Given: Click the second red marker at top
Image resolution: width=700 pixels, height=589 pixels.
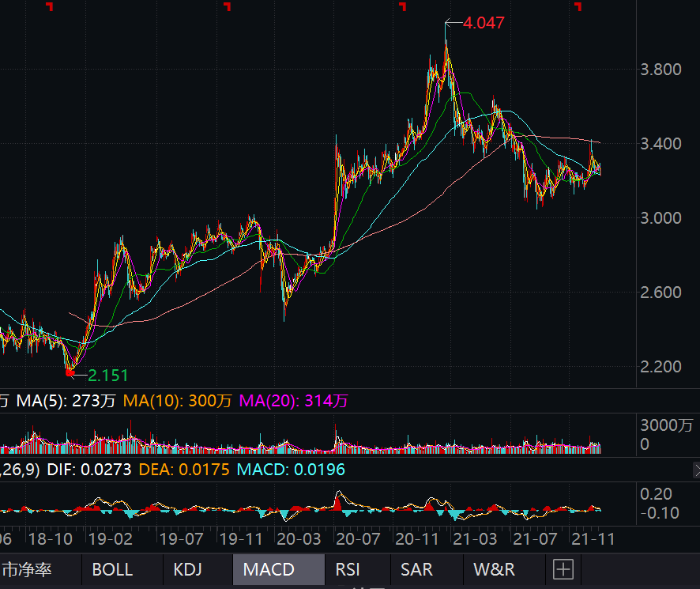Looking at the screenshot, I should click(x=228, y=6).
